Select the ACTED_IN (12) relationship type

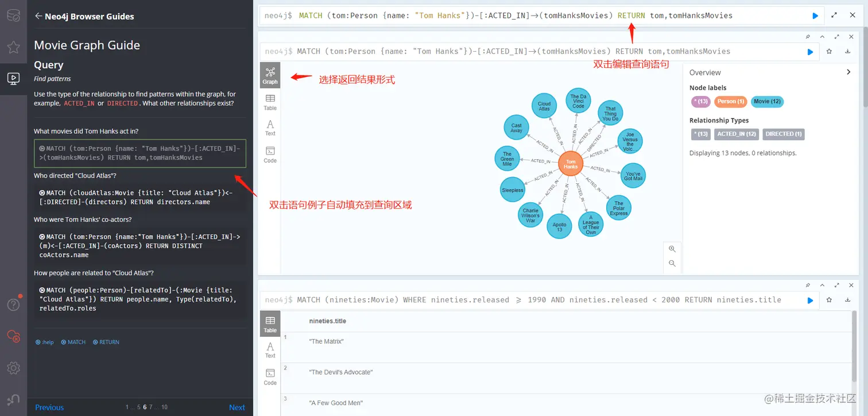pyautogui.click(x=737, y=134)
